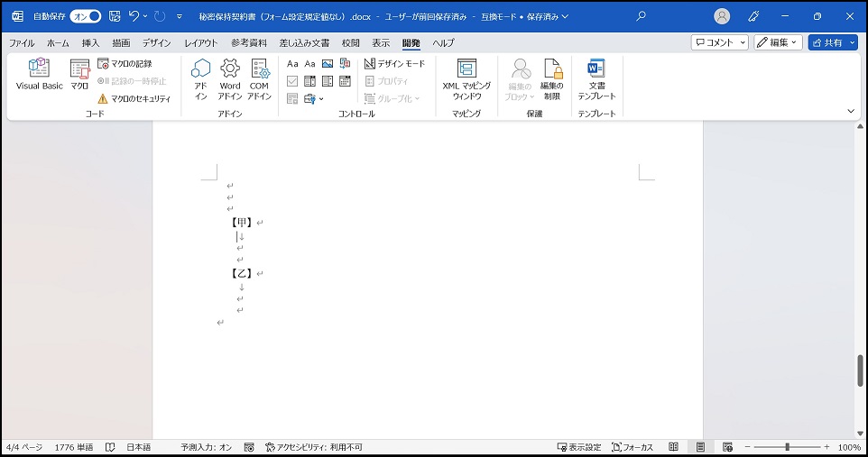The image size is (868, 457).
Task: Open the search magnifier in the title bar
Action: pos(641,16)
